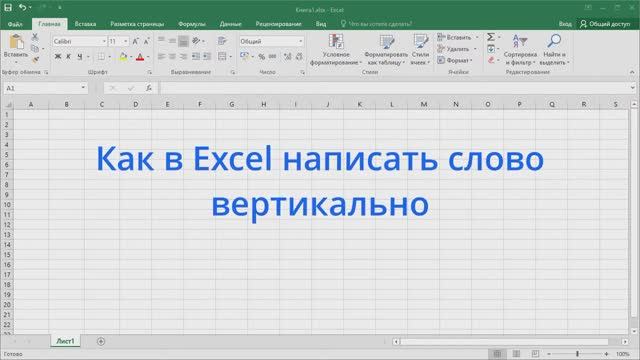This screenshot has width=640, height=360.
Task: Increase font size with large A icon
Action: 136,41
